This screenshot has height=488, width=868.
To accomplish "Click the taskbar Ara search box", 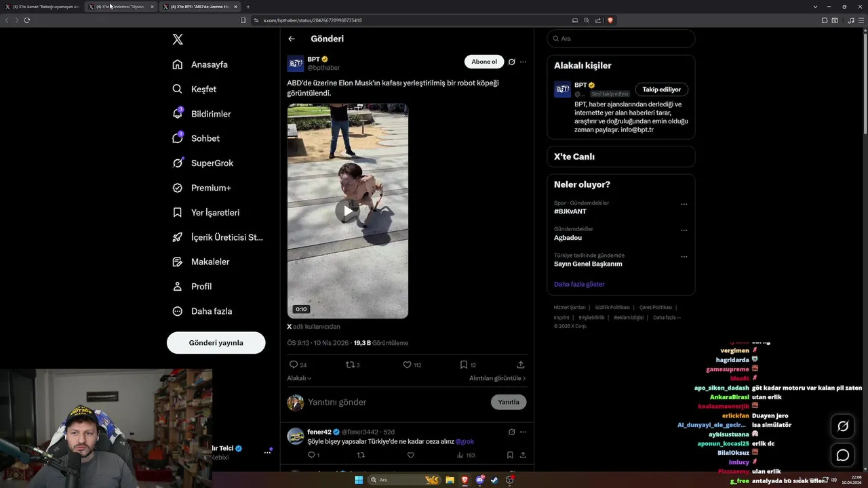I will 406,480.
